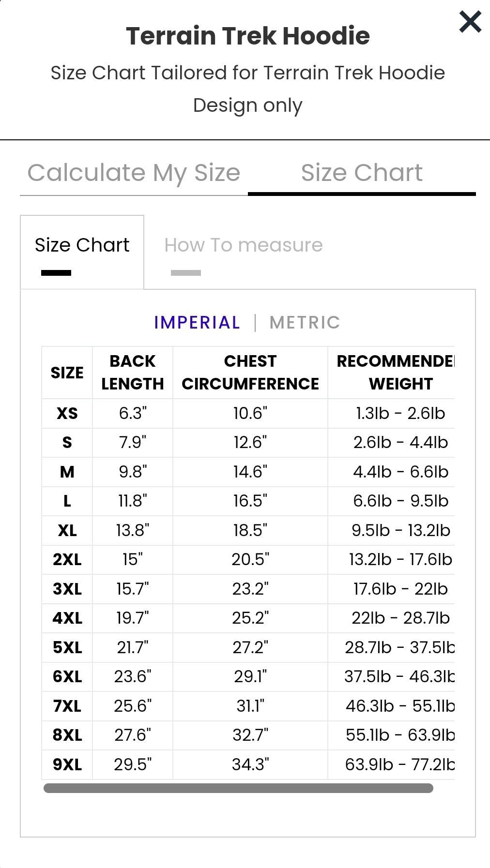Click the Recommended Weight column header

[x=395, y=373]
